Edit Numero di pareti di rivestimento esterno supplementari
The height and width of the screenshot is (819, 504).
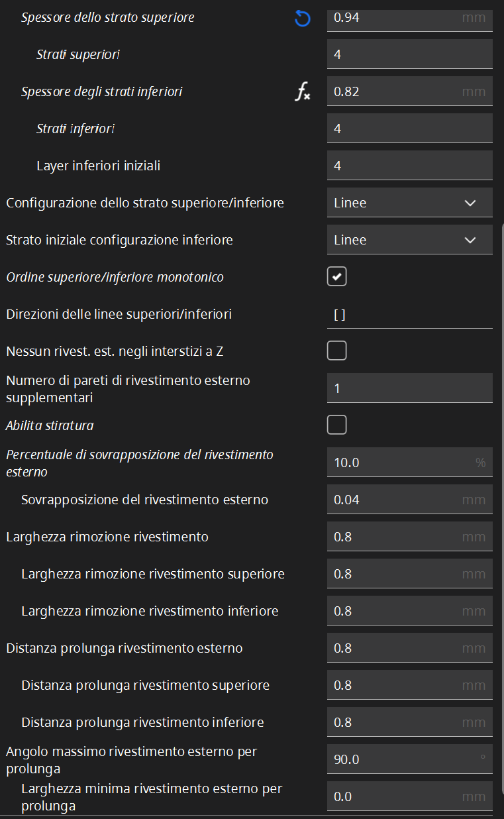coord(409,388)
